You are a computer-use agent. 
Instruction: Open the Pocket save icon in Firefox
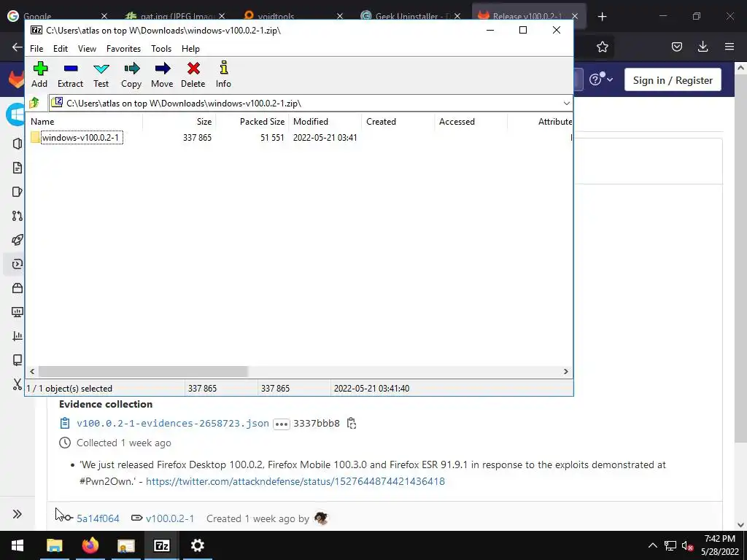(677, 47)
